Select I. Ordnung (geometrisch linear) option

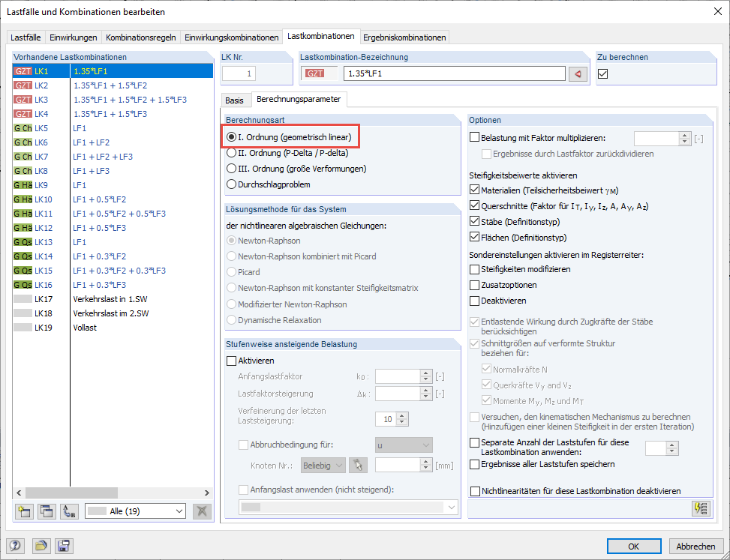289,137
